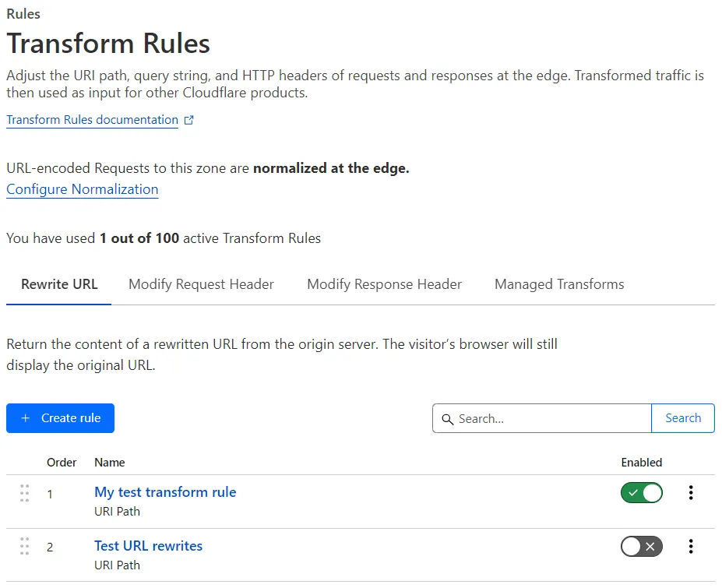Disable My test transform rule
Screen dimensions: 722x588
click(641, 492)
